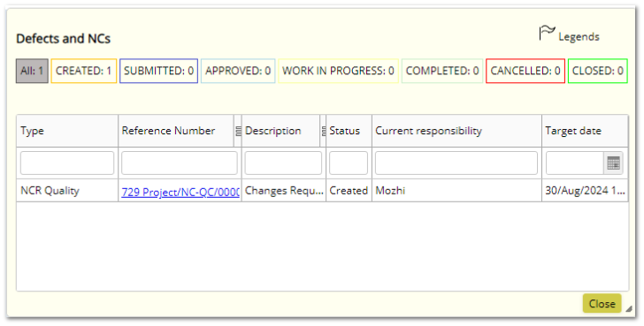
Task: Select the 30/Aug/2024 target date cell
Action: (585, 191)
